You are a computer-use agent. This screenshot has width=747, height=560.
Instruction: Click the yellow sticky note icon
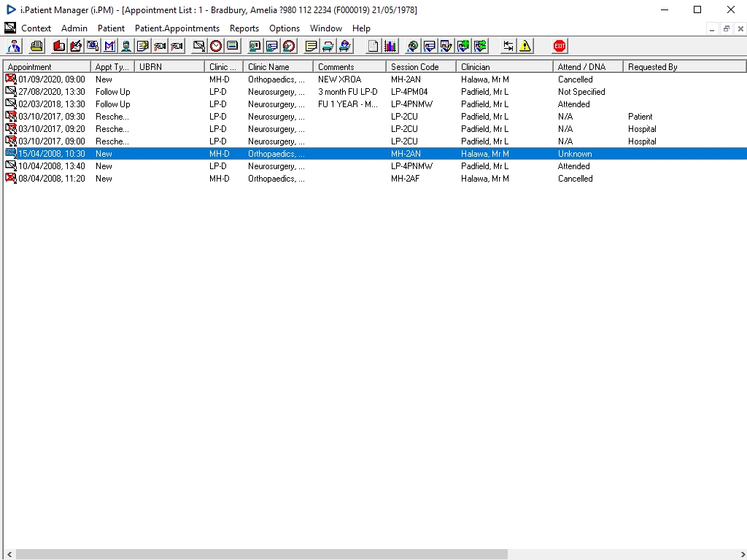click(311, 46)
